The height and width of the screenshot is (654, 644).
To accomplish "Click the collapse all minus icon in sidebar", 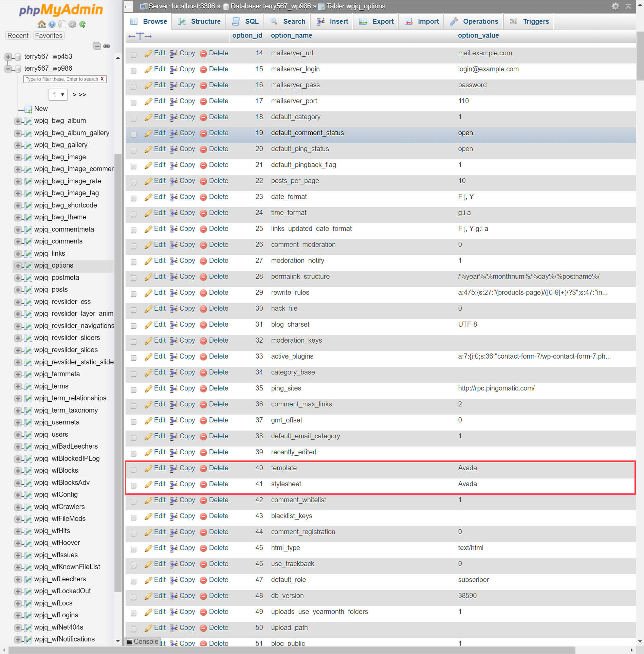I will [97, 46].
